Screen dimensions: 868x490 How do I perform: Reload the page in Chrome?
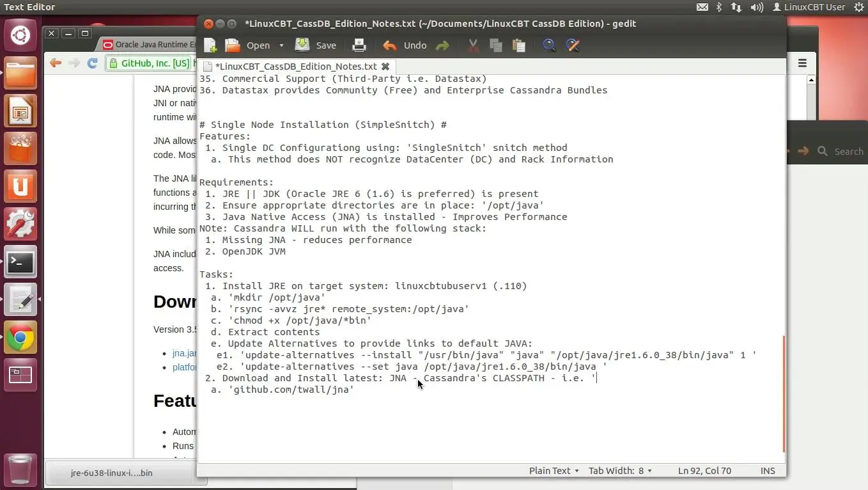coord(93,63)
